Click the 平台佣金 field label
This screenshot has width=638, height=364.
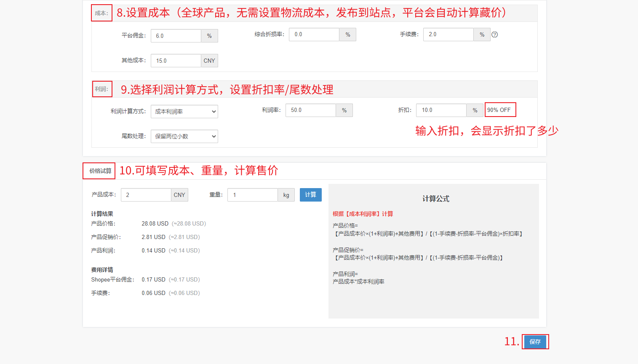coord(134,35)
